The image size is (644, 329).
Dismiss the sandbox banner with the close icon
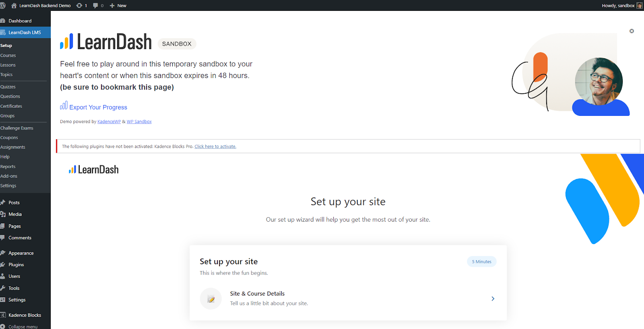tap(632, 31)
